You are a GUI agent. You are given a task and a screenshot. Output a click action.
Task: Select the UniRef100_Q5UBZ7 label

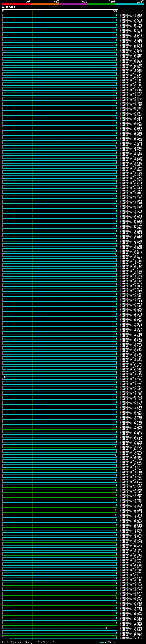point(131,615)
